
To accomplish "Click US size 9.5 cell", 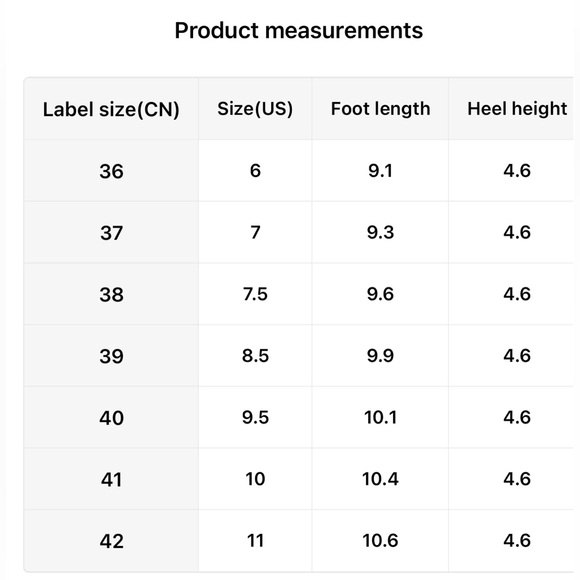I will (x=255, y=417).
